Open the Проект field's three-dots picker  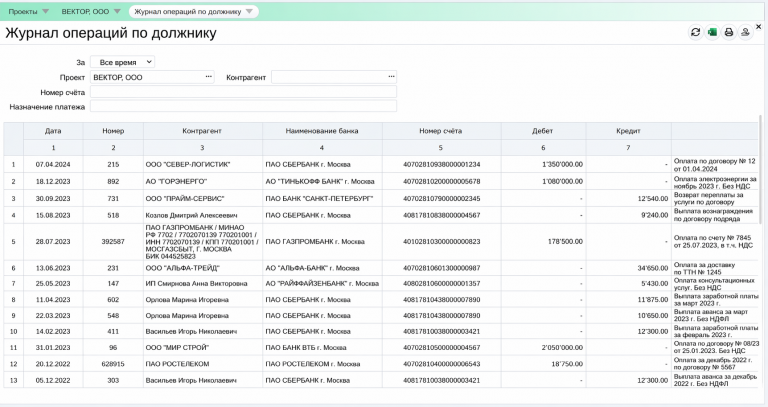(209, 77)
